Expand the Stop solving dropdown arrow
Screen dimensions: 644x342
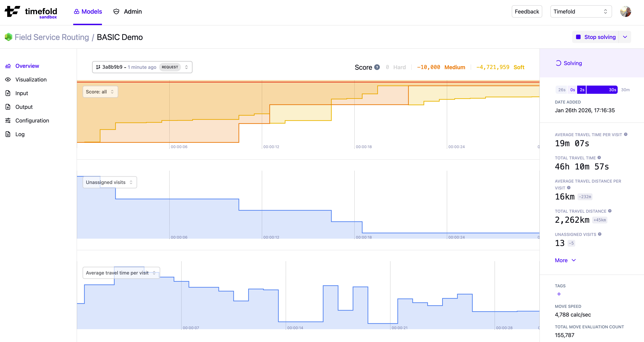tap(625, 37)
